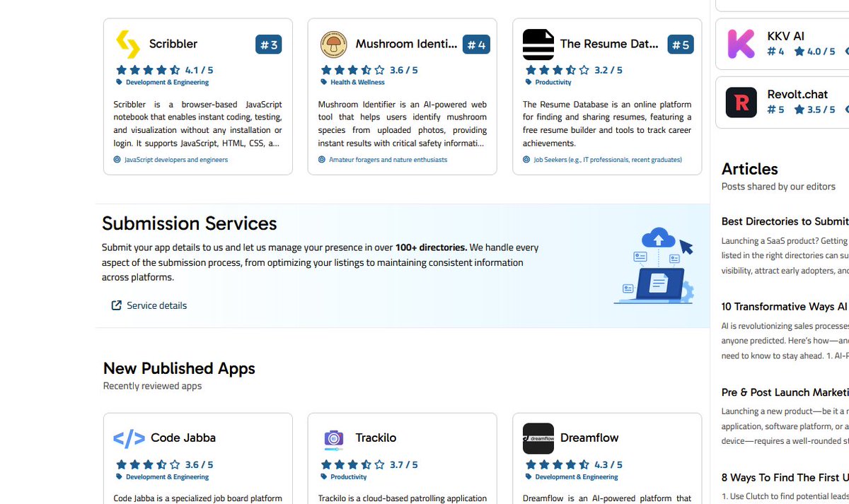Click the 'Recently reviewed apps' subtitle
The image size is (849, 504).
click(152, 386)
